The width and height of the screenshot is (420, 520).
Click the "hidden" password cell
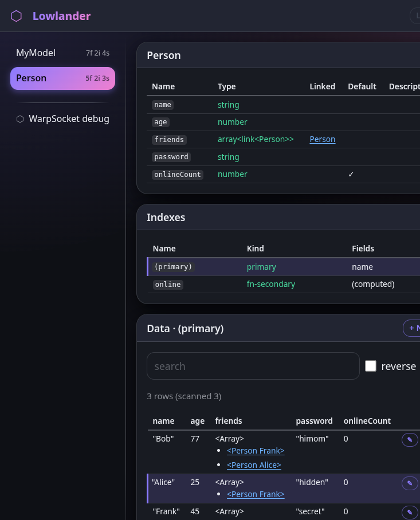point(312,482)
